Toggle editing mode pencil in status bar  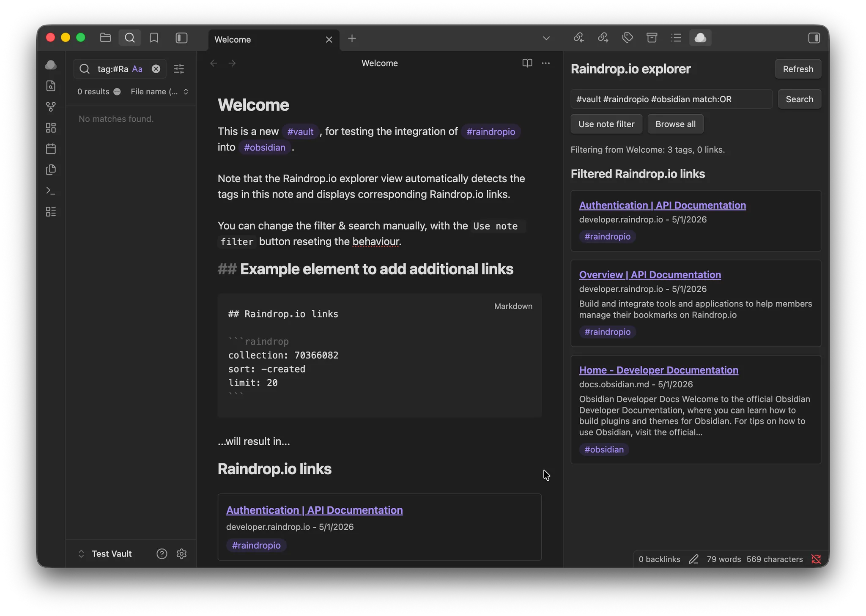[693, 559]
